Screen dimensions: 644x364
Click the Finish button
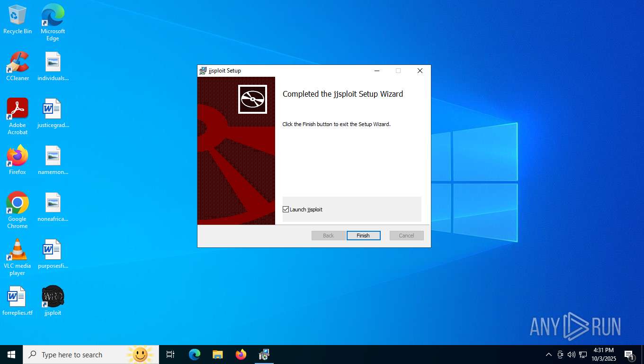(x=363, y=236)
